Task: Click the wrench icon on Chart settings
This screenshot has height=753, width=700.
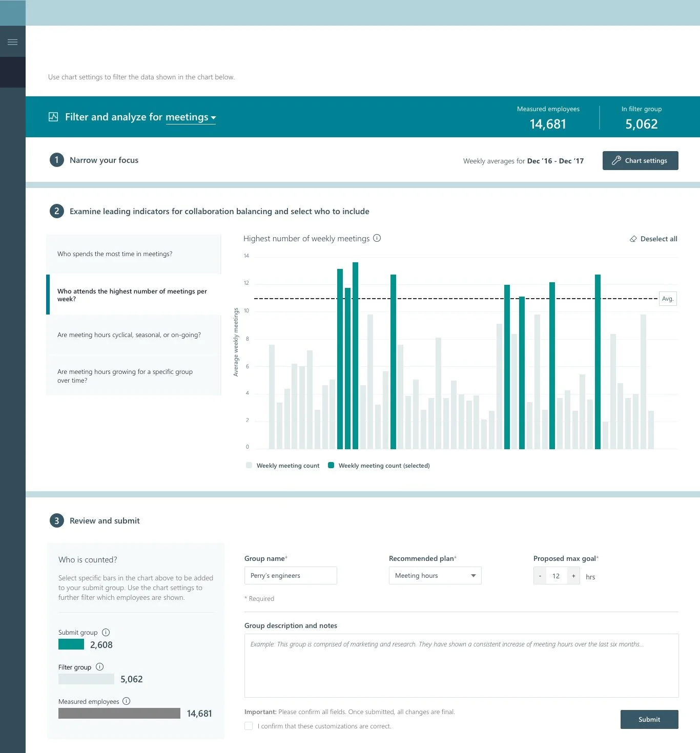Action: 616,160
